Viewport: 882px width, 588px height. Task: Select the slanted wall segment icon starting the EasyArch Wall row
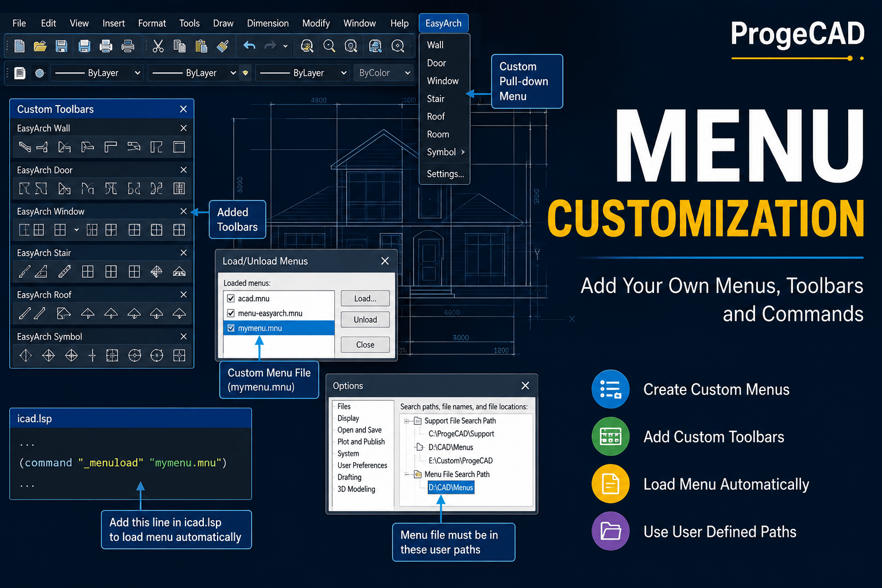[x=25, y=147]
